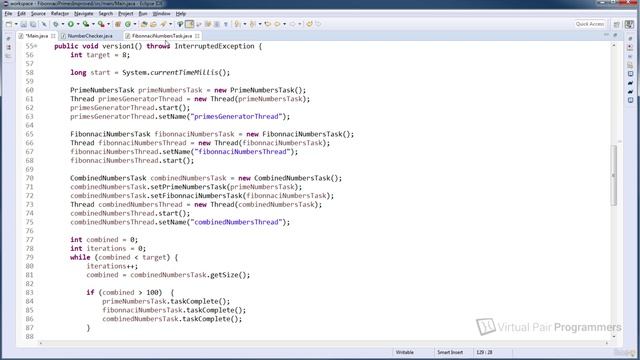Open the File menu
This screenshot has height=360, width=640.
pyautogui.click(x=8, y=13)
